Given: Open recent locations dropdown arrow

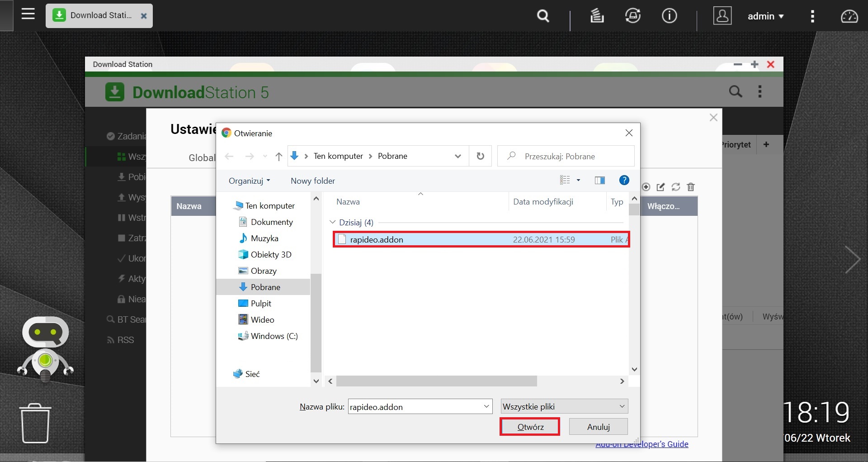Looking at the screenshot, I should 265,157.
